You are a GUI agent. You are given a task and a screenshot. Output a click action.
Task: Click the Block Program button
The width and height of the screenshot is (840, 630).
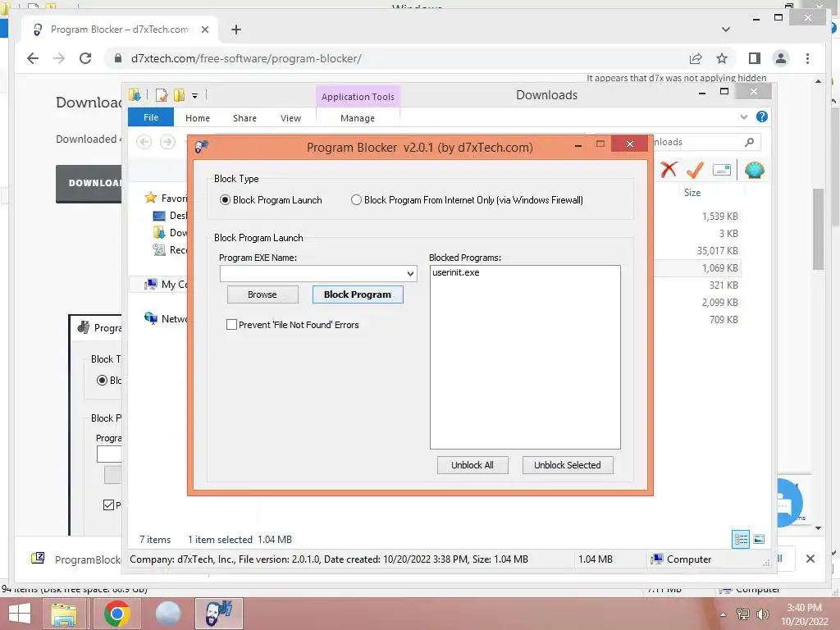point(358,294)
